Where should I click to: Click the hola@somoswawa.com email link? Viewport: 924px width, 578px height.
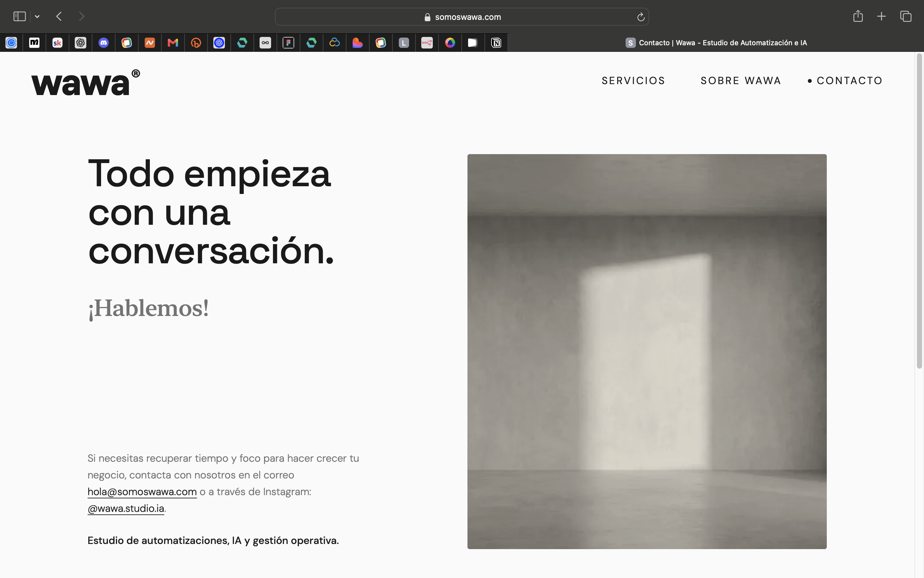click(142, 492)
